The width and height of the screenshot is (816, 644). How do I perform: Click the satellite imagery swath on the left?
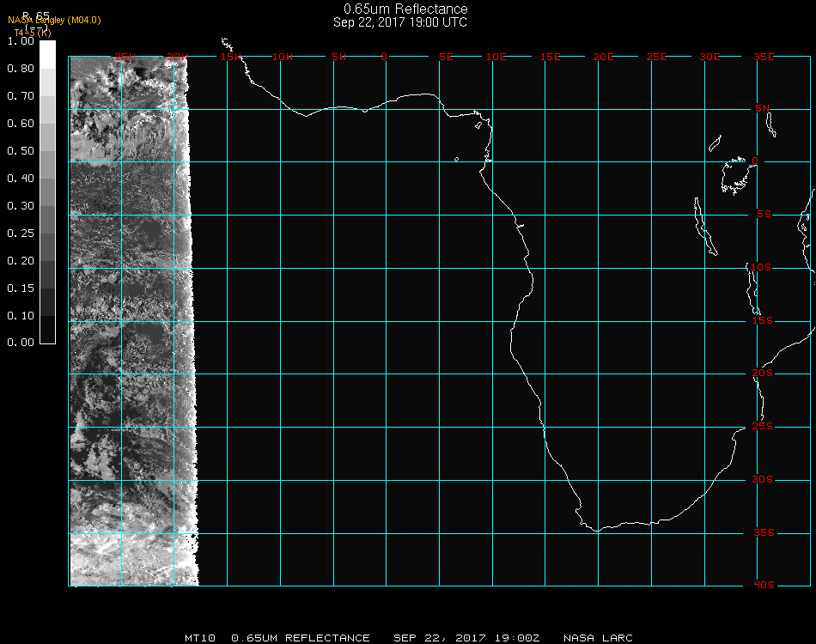129,326
